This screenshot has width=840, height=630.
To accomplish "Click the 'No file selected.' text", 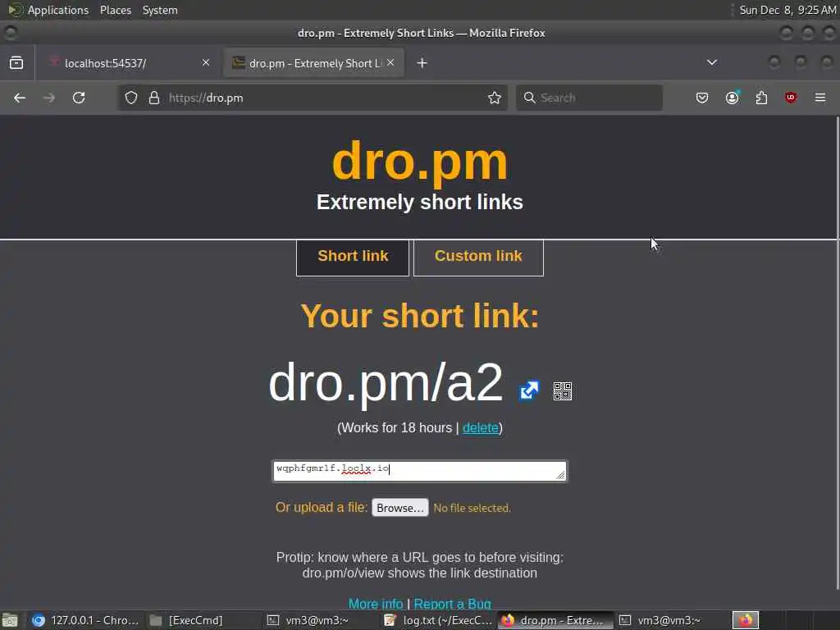I will pos(472,508).
